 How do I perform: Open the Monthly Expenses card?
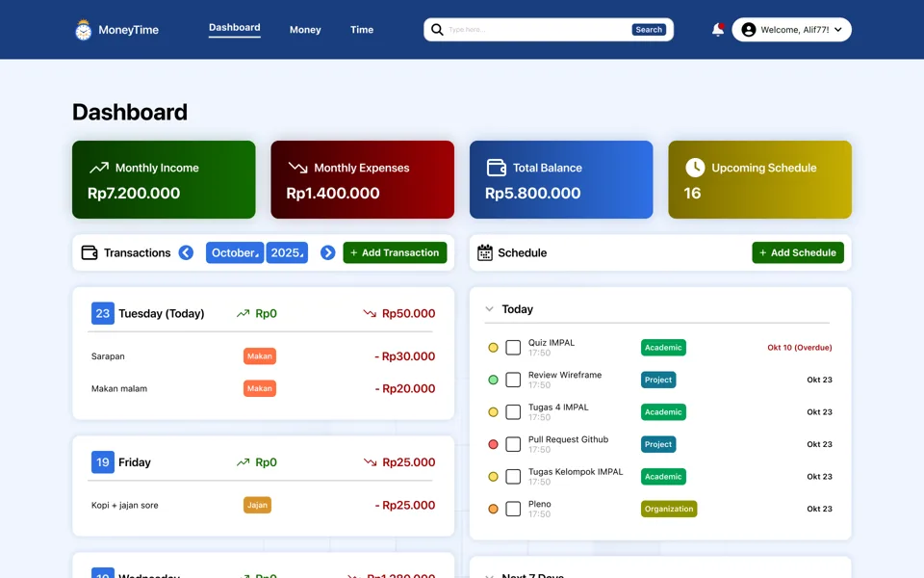[x=363, y=179]
